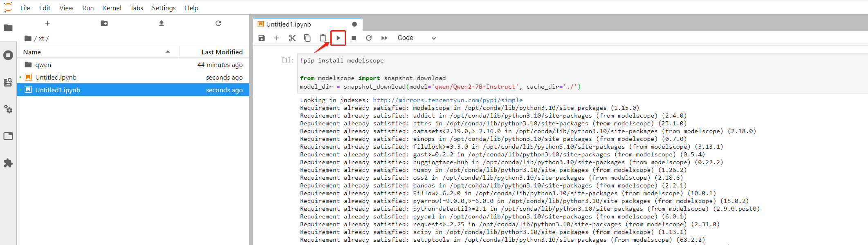Viewport: 868px width, 245px height.
Task: Sort files by Name column
Action: click(x=98, y=52)
